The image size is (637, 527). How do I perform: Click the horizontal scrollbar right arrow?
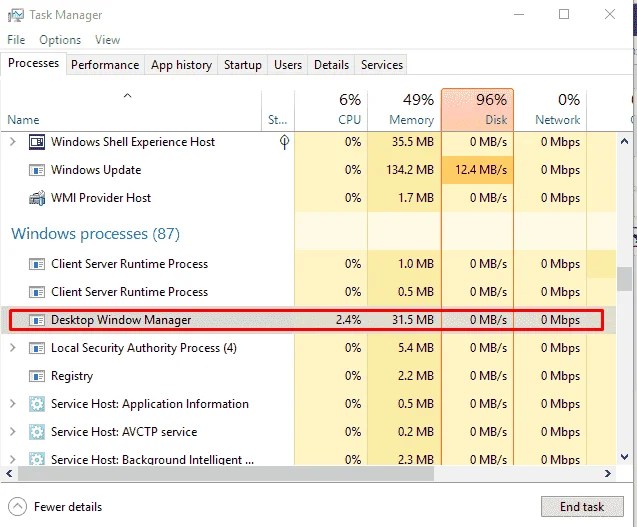click(608, 473)
